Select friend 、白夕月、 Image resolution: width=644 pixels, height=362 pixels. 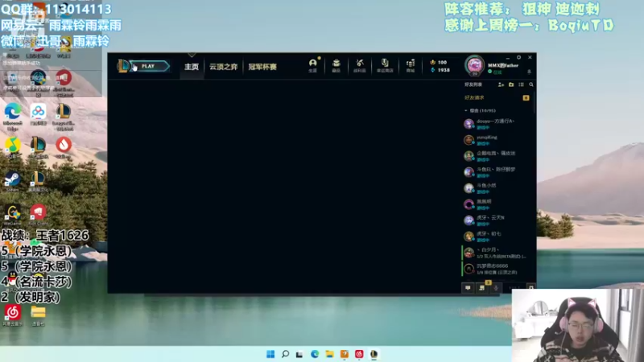point(497,253)
